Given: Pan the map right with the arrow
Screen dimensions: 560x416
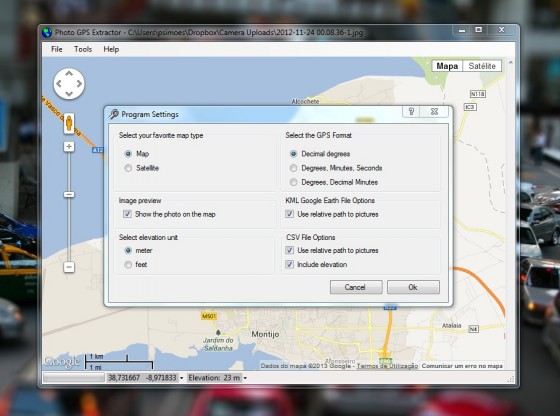Looking at the screenshot, I should (x=79, y=84).
